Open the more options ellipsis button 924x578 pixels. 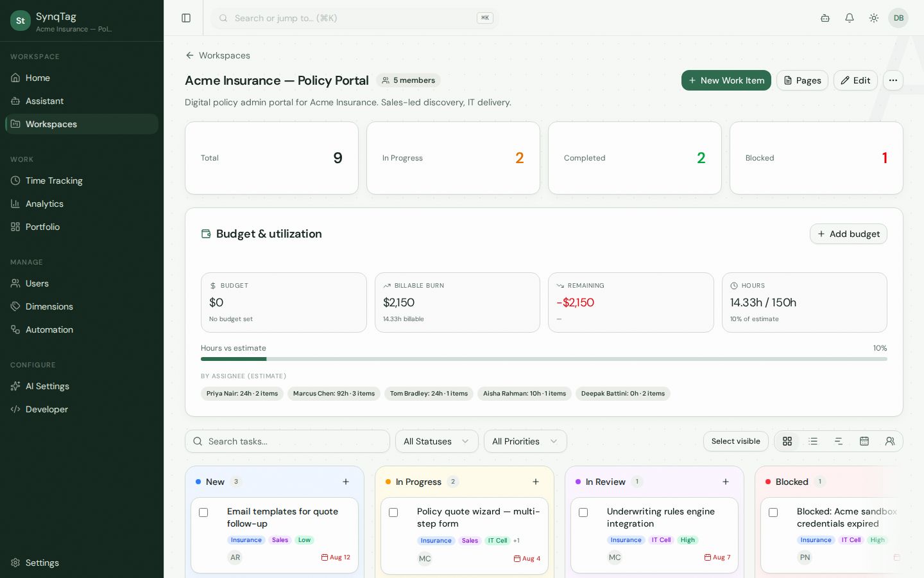click(893, 80)
